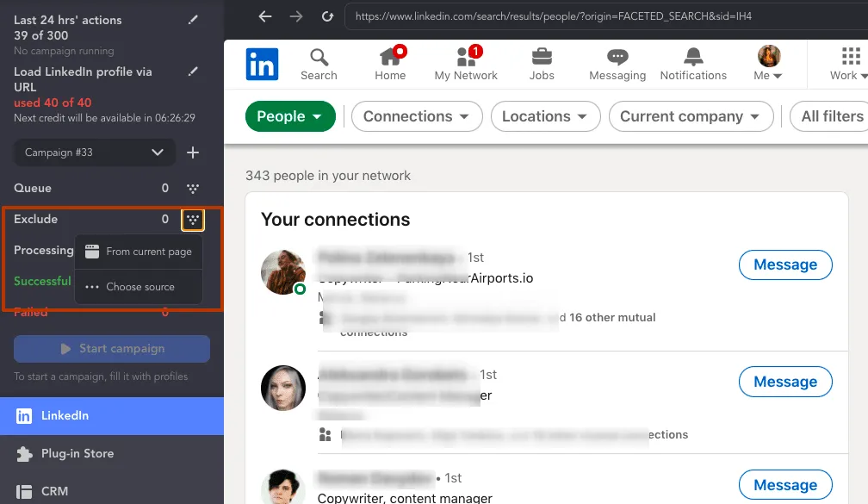
Task: Open third connection's profile photo
Action: point(283,486)
